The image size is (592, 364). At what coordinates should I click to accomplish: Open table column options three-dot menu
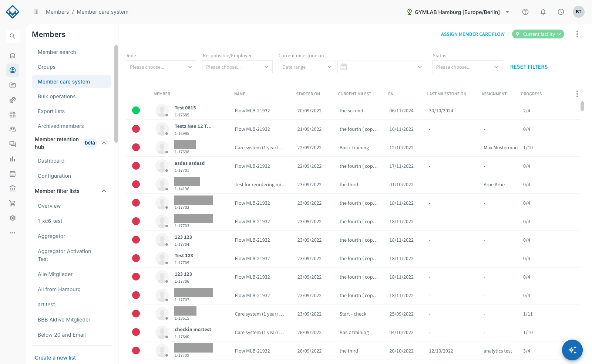click(x=577, y=94)
